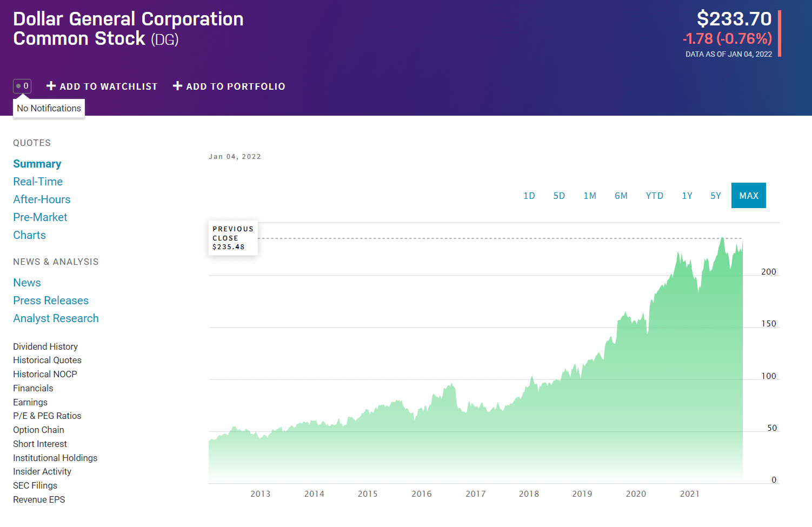
Task: Click the 100 price axis label
Action: tap(769, 376)
